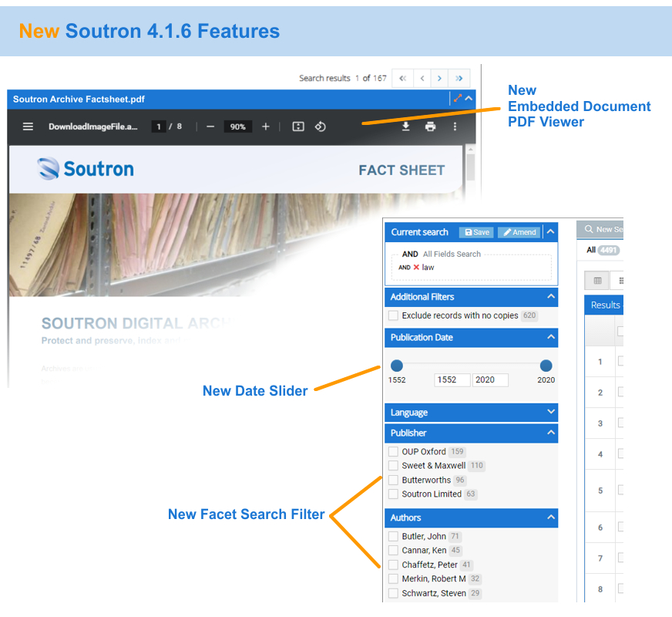Check the Soutron Limited publisher filter

(x=393, y=494)
